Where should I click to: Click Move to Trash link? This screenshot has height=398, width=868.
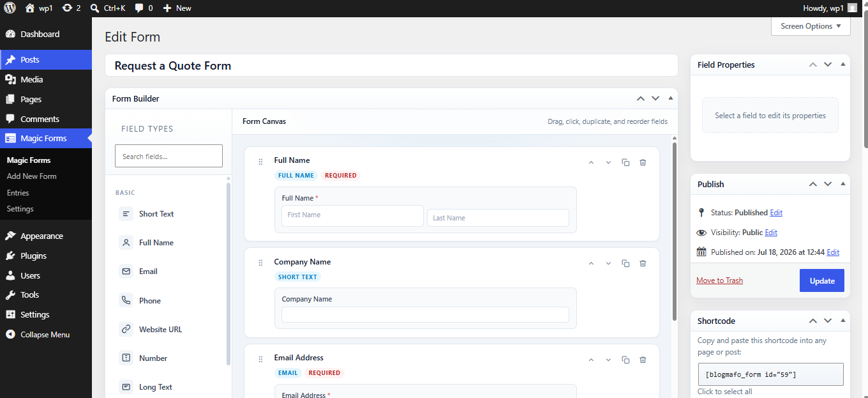click(x=719, y=280)
